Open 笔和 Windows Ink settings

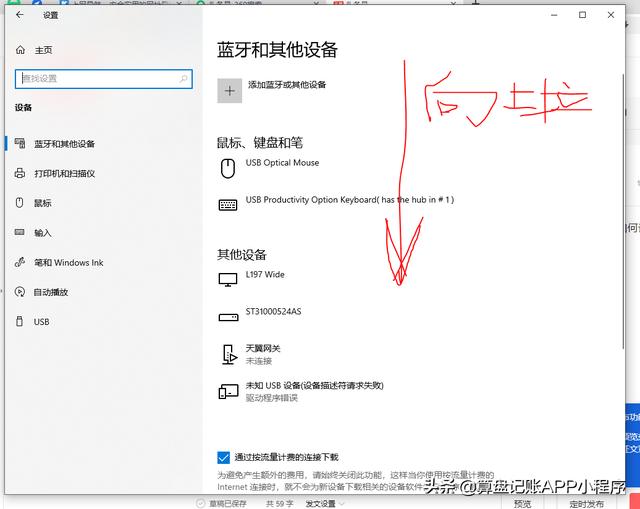click(x=59, y=262)
